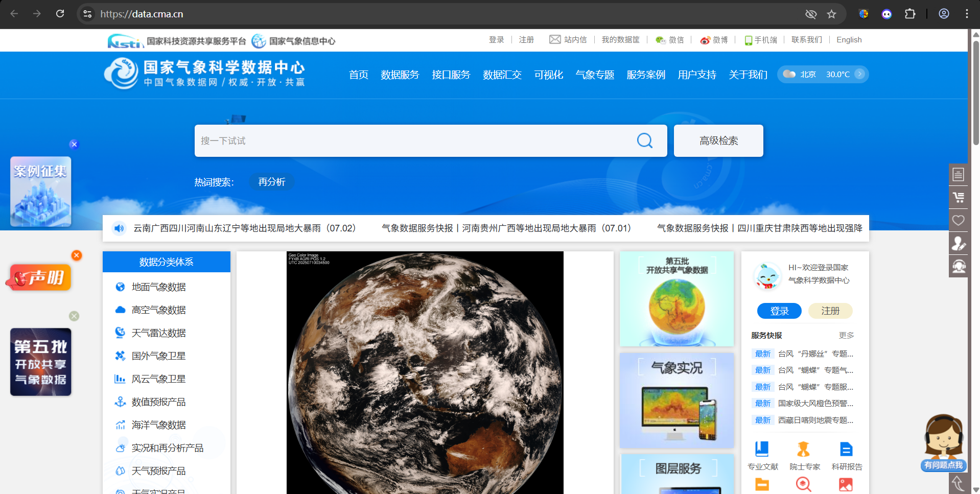Screen dimensions: 980x494
Task: Click the 院士专家 icon
Action: [x=804, y=449]
